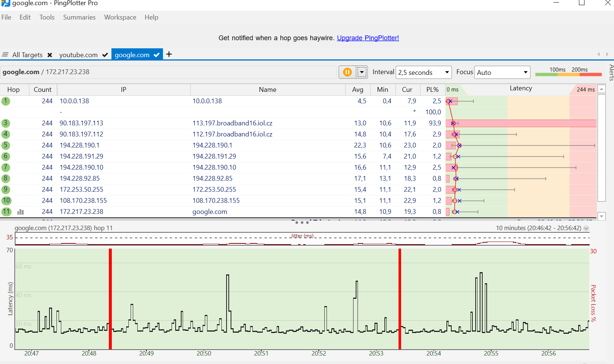Open the Summaries menu
Screen dimensions: 614x364
click(x=79, y=17)
